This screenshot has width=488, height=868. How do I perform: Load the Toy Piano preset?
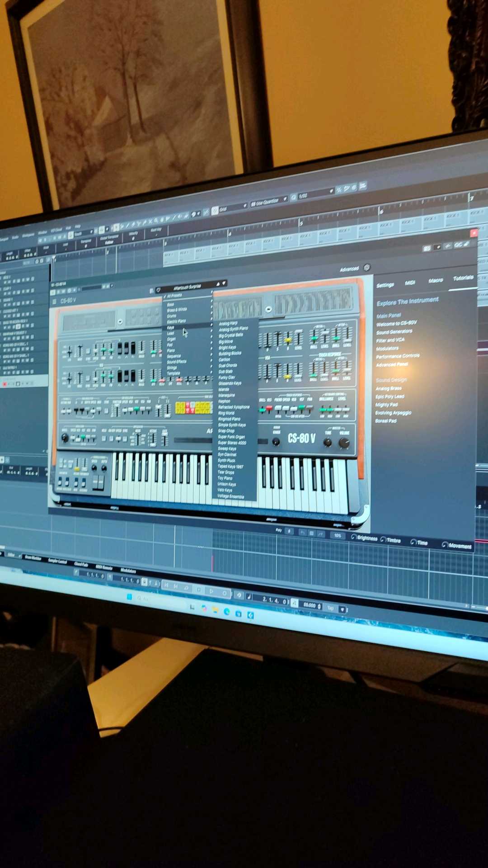tap(225, 478)
